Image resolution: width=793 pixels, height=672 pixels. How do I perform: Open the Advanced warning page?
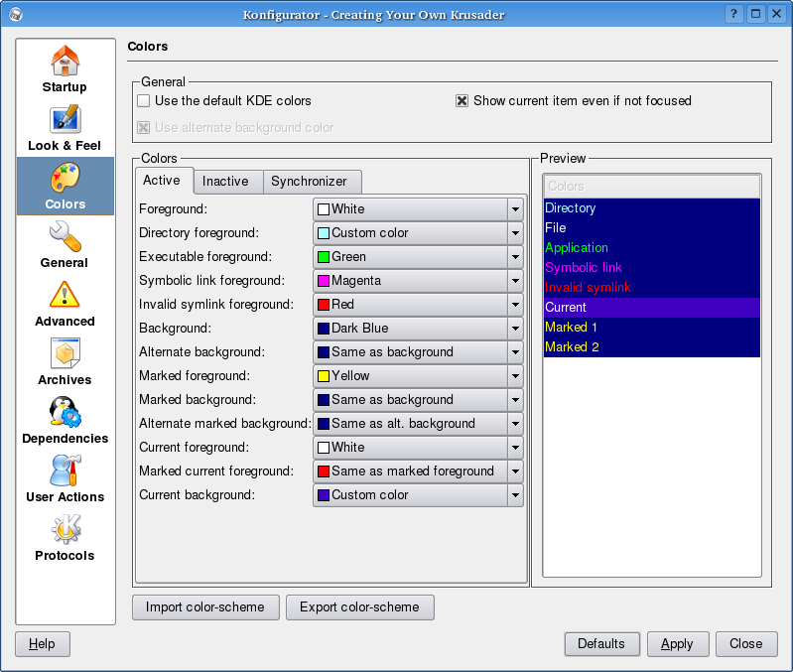pos(65,304)
